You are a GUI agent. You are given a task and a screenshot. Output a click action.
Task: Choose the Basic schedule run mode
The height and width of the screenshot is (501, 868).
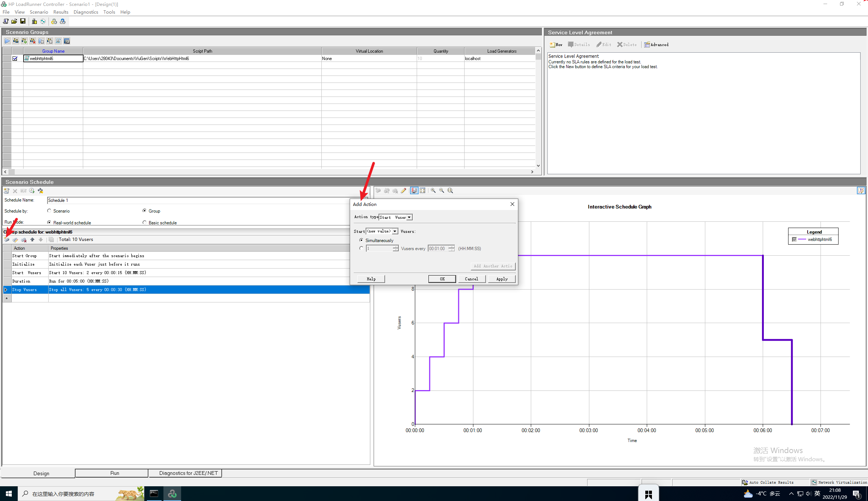(145, 223)
